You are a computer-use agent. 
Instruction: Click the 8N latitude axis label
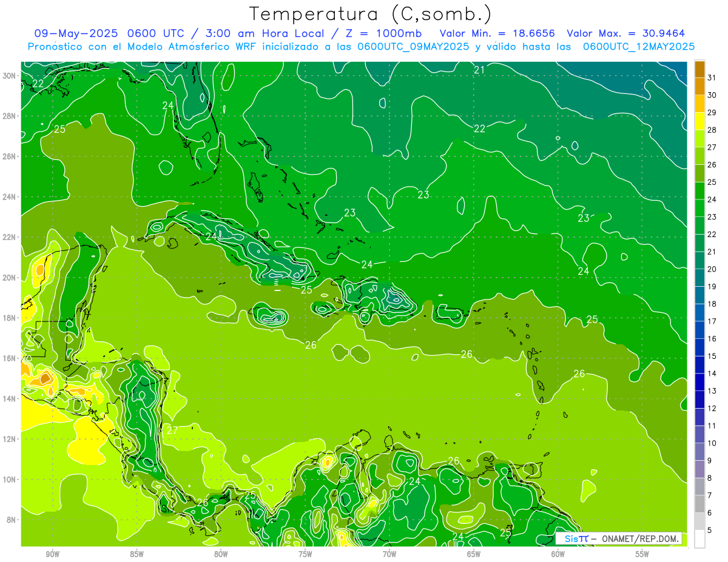click(12, 520)
